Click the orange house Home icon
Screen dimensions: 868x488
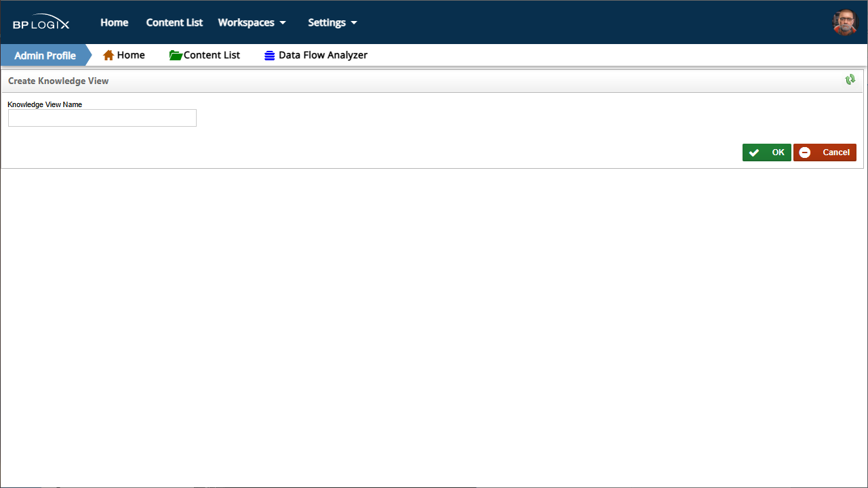click(x=108, y=56)
